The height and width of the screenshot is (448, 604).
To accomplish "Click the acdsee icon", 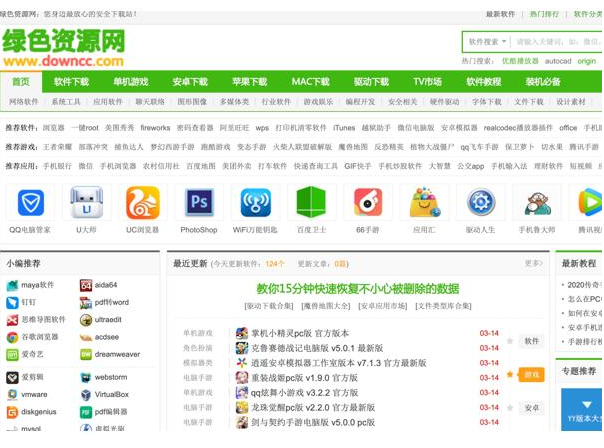I will pyautogui.click(x=86, y=337).
